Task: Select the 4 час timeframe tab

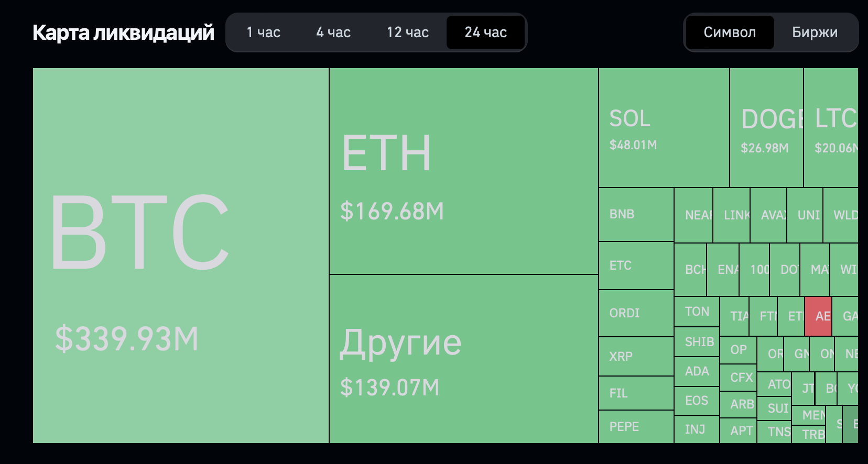Action: [333, 32]
